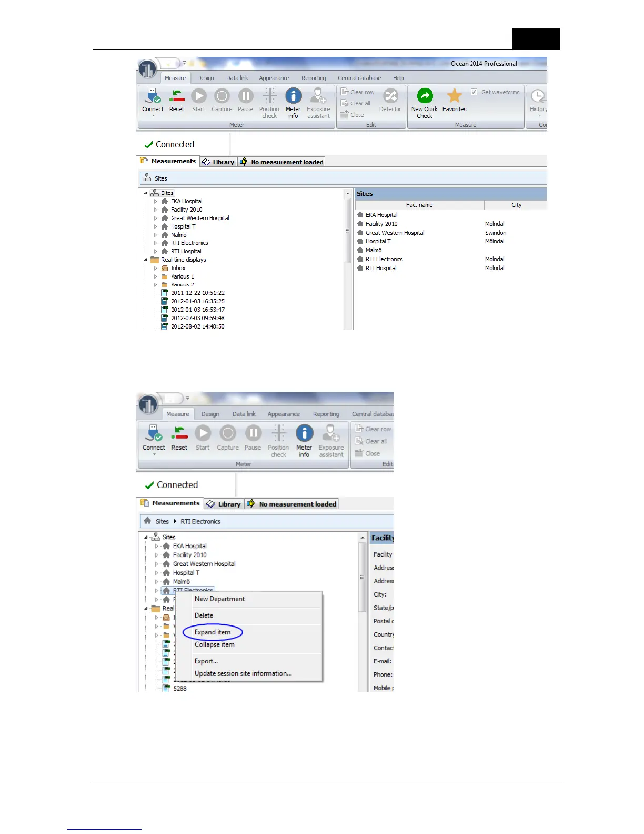This screenshot has width=644, height=834.
Task: Click the lower tree's vertical scrollbar
Action: 362,577
